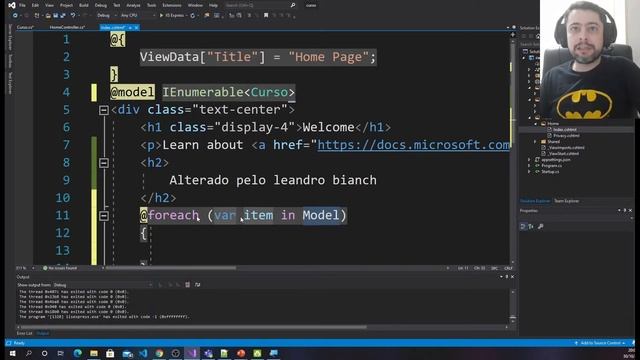Open the Debug configuration dropdown
This screenshot has height=360, width=640.
[x=106, y=16]
